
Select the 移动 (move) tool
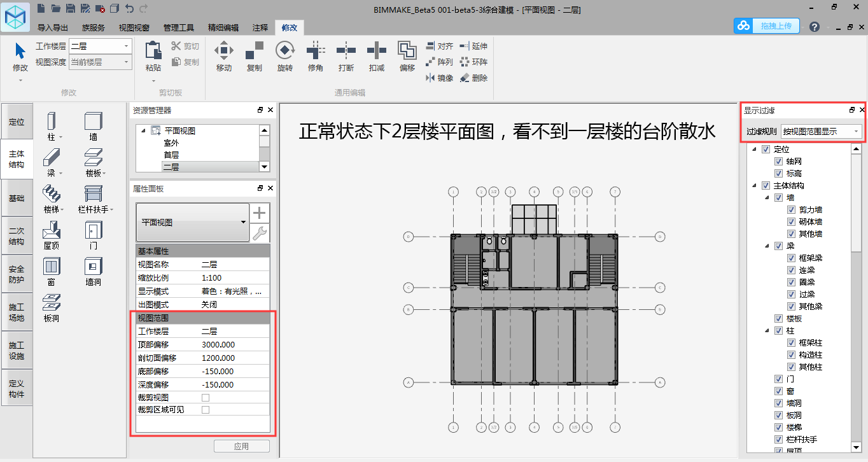coord(223,57)
